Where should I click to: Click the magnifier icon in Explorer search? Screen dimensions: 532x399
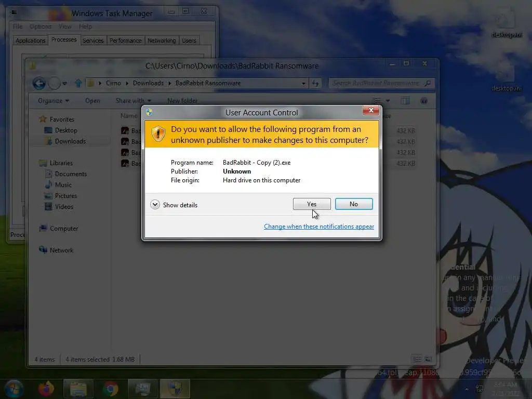[x=428, y=83]
